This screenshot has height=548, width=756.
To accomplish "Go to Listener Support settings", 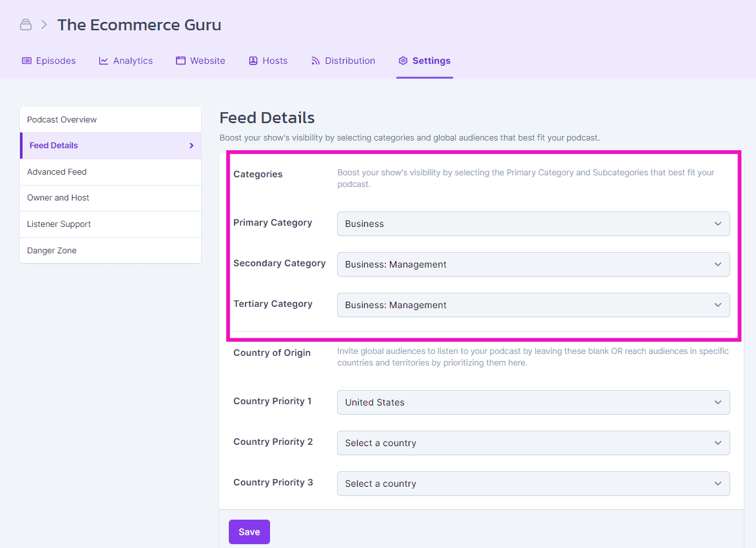I will pos(110,224).
